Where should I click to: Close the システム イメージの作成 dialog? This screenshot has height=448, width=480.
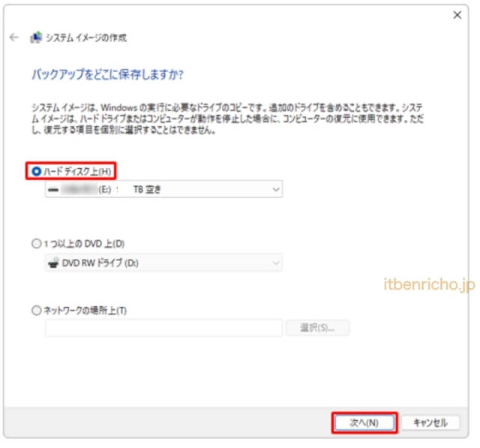coord(457,15)
